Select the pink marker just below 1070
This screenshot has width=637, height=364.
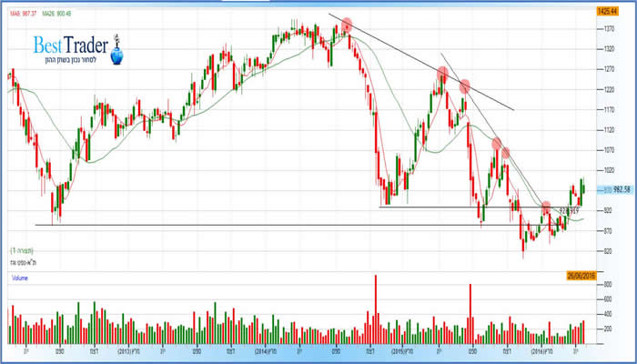(x=505, y=154)
